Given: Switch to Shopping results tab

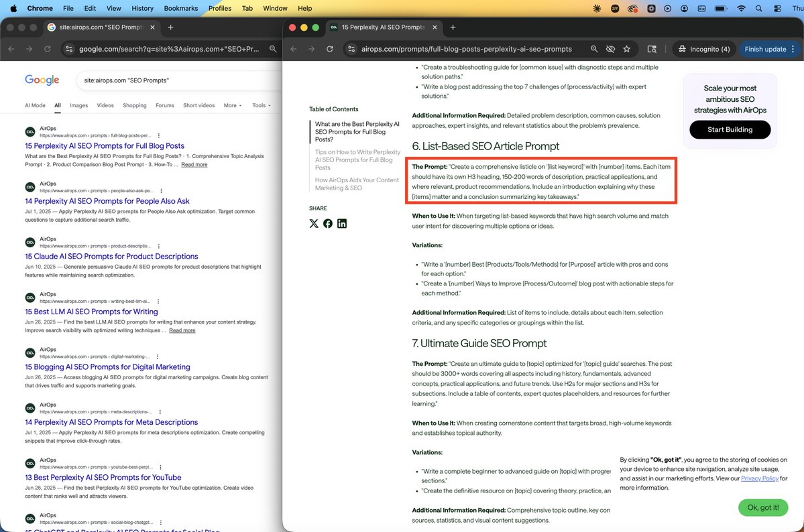Looking at the screenshot, I should point(134,106).
